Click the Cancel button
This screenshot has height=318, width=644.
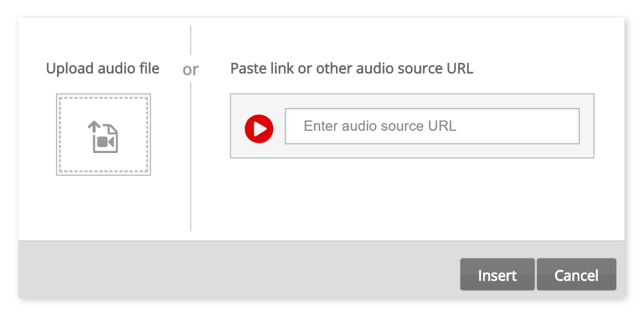576,275
